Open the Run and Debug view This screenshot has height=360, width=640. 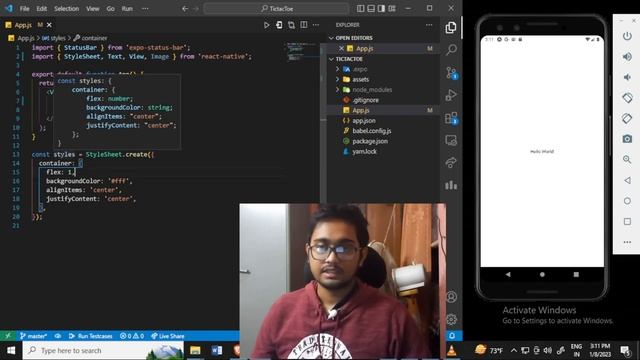(451, 95)
